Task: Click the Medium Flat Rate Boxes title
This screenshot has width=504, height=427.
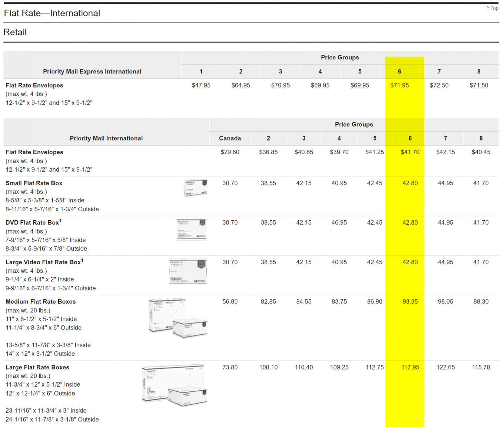Action: point(40,302)
